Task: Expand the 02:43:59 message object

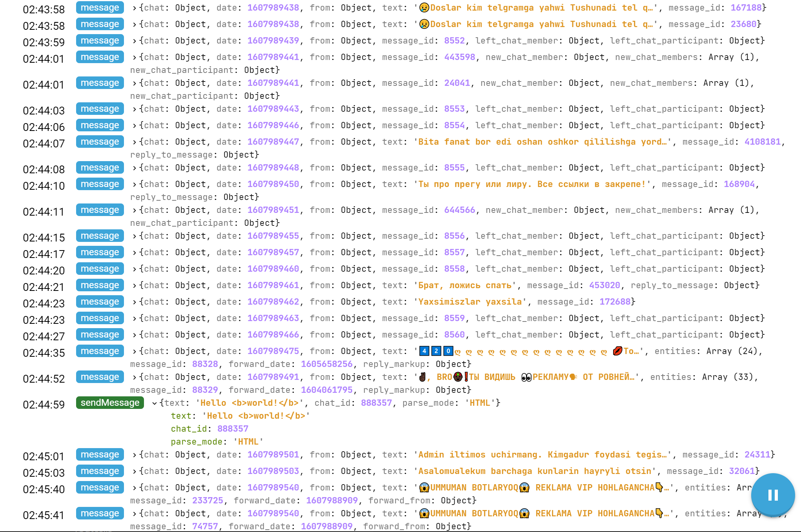Action: click(x=135, y=41)
